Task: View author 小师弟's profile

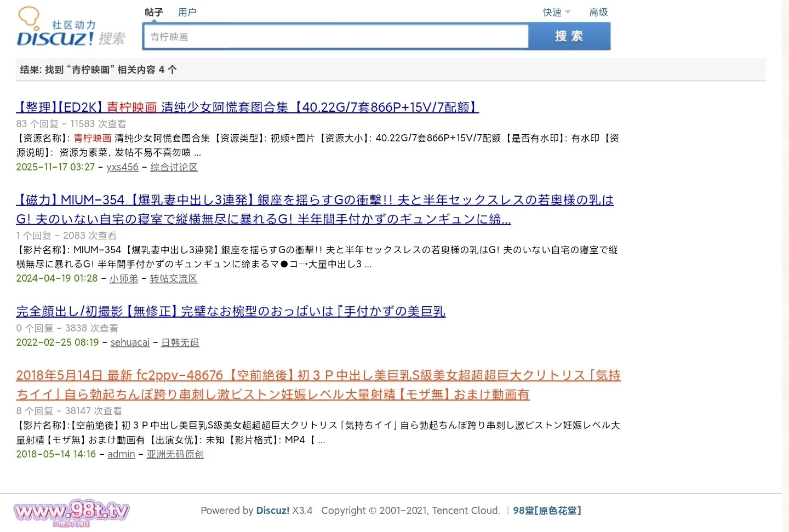Action: click(124, 278)
